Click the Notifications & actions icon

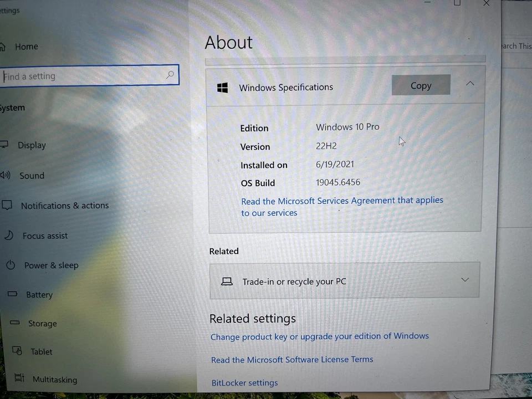point(7,205)
